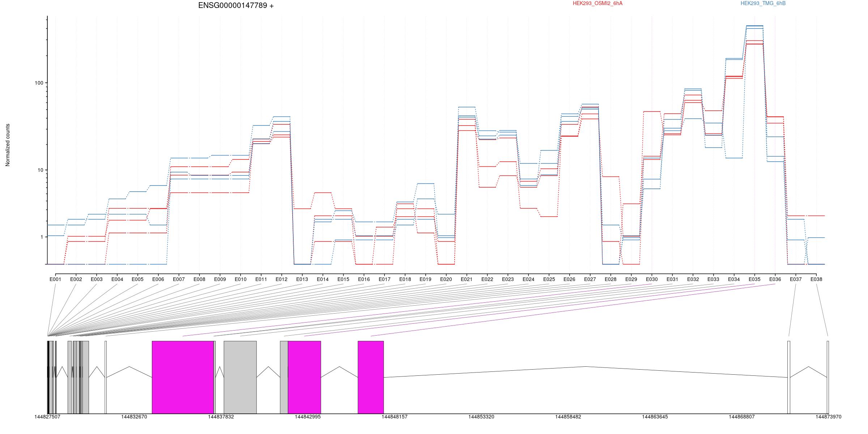Click exon label E016
The image size is (868, 434).
click(x=364, y=279)
